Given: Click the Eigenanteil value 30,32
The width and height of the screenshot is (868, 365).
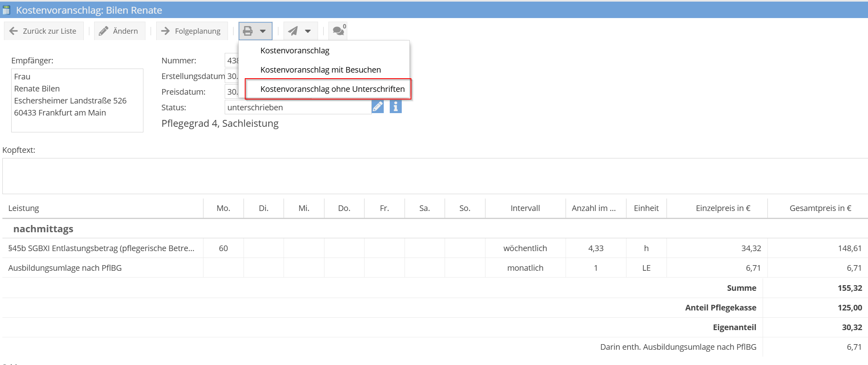Looking at the screenshot, I should click(x=852, y=327).
